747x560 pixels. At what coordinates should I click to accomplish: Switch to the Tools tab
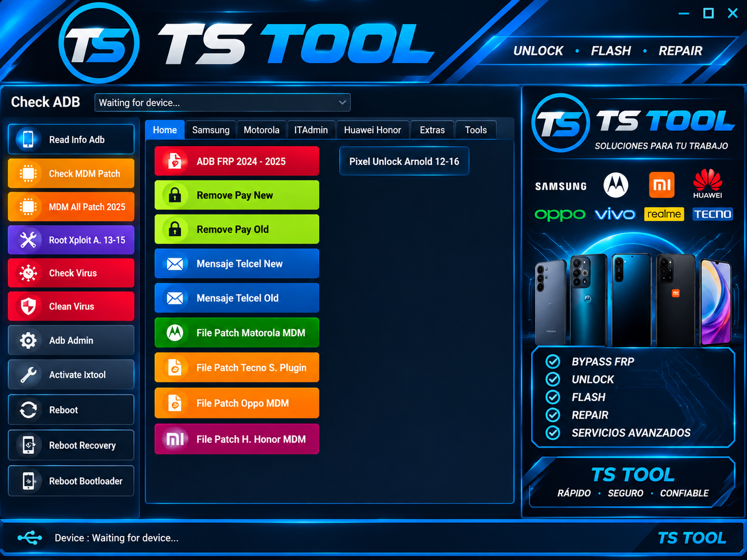tap(476, 130)
